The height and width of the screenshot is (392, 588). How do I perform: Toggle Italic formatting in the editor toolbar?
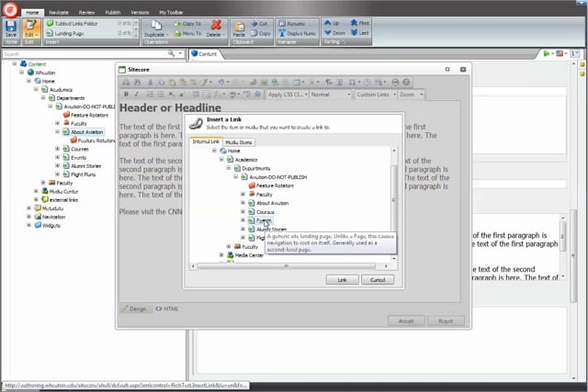(x=137, y=94)
